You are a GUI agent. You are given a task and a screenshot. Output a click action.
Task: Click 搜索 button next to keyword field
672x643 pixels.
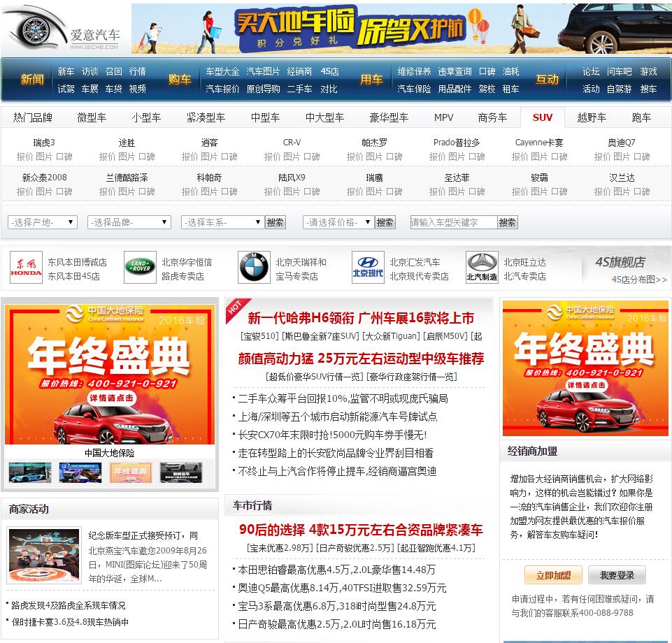pyautogui.click(x=508, y=222)
